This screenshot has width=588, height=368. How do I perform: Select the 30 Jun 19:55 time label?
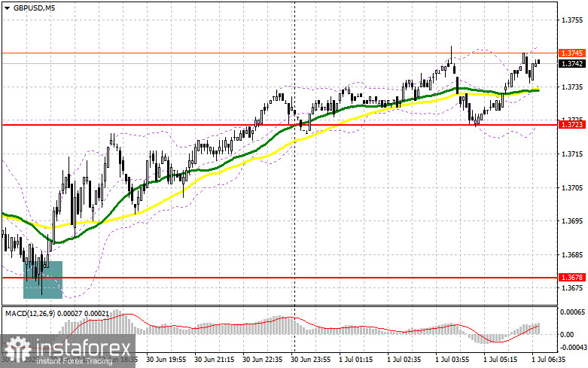point(166,360)
